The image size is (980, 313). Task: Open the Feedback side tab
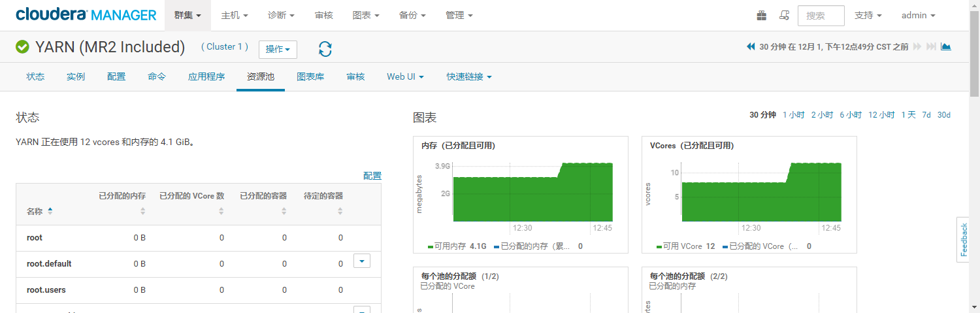click(963, 239)
